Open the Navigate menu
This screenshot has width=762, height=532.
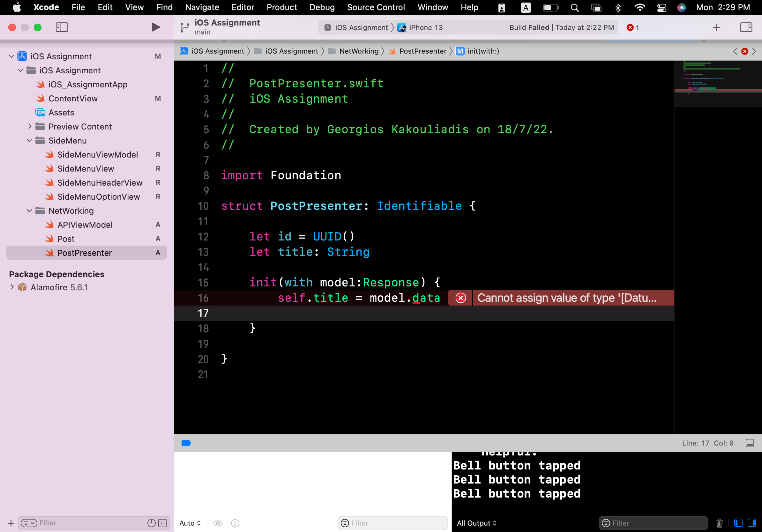202,7
